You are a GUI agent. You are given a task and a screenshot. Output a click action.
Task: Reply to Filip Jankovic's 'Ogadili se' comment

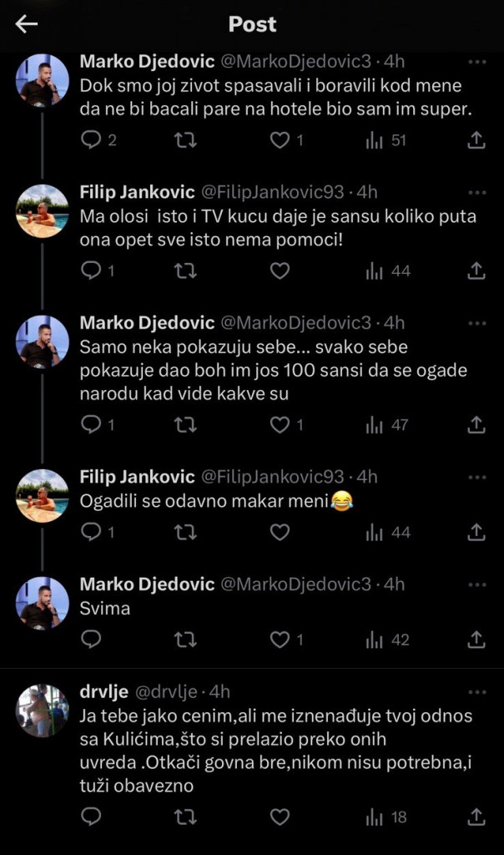click(x=91, y=528)
